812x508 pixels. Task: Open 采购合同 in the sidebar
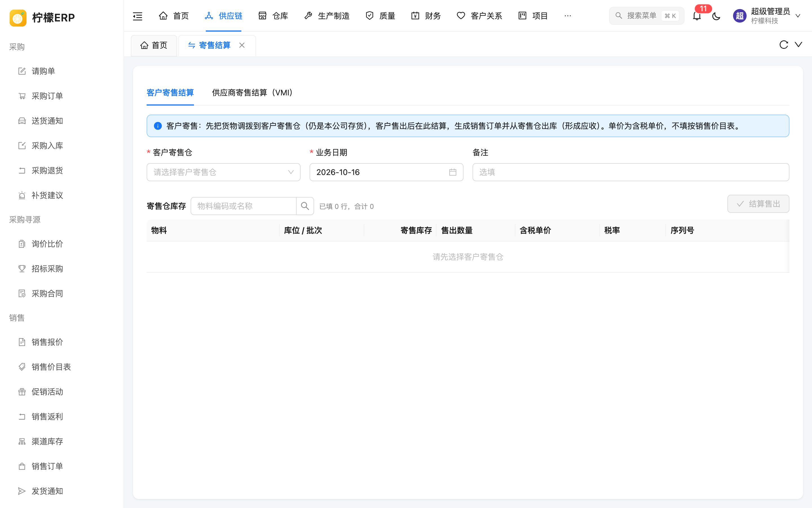(x=62, y=294)
